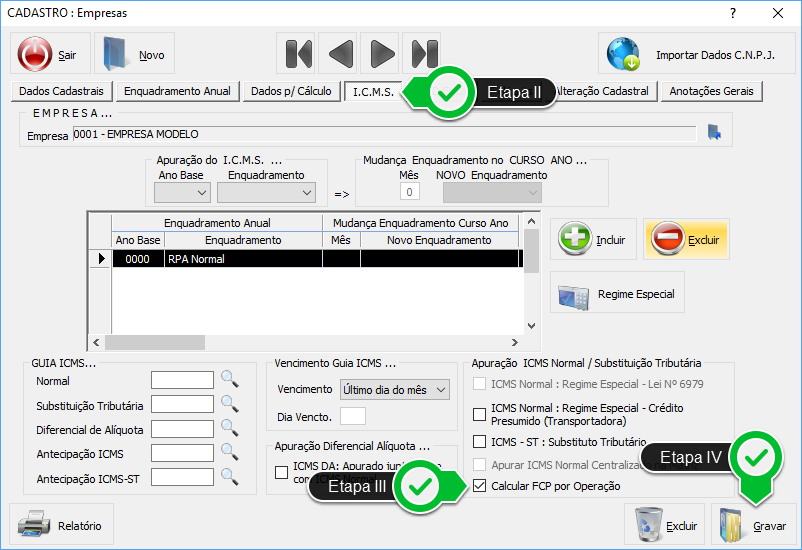Go to the first record navigation arrow
802x550 pixels.
tap(299, 53)
